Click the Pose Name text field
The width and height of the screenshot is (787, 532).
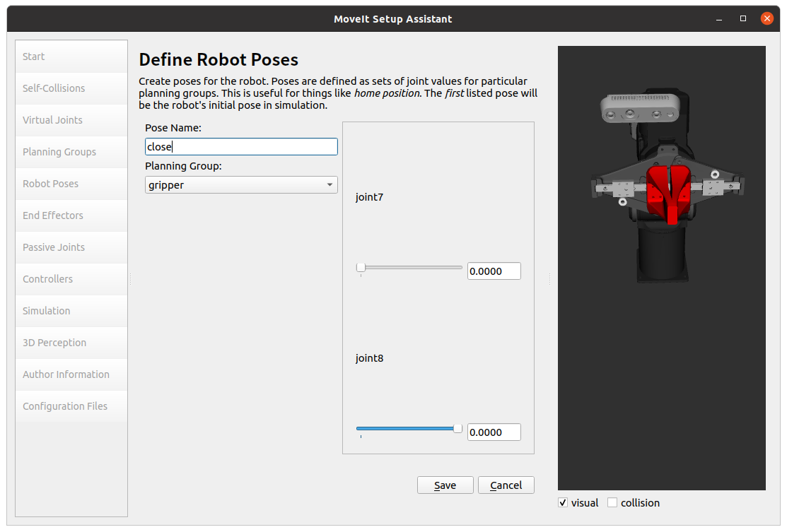(241, 147)
